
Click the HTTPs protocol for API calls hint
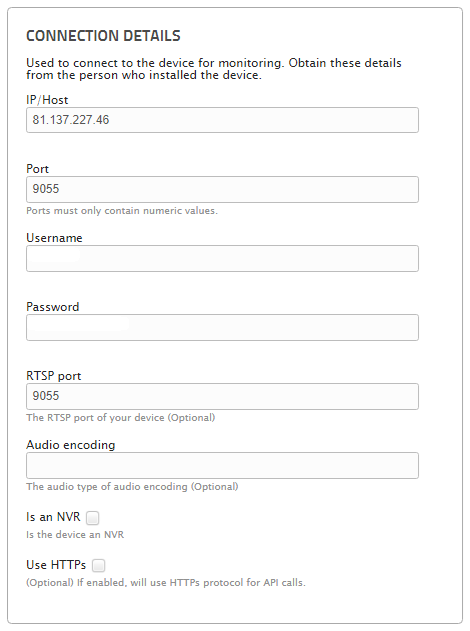(166, 582)
